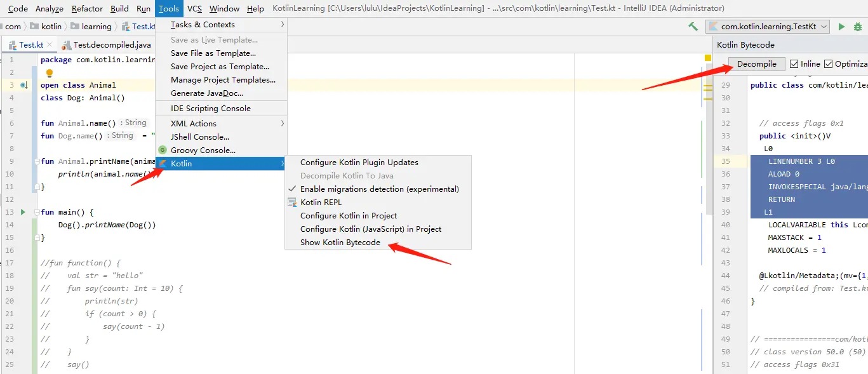868x374 pixels.
Task: Open the Code menu
Action: [18, 8]
